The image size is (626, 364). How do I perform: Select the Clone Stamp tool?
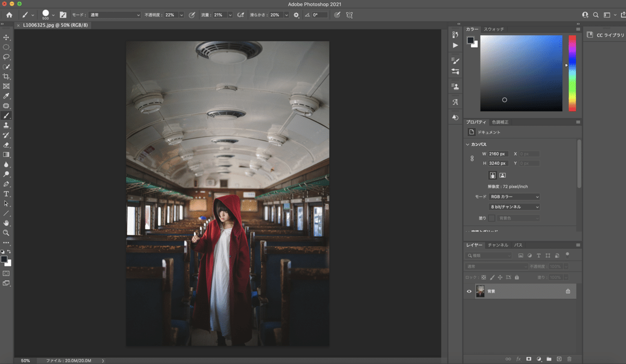tap(6, 126)
